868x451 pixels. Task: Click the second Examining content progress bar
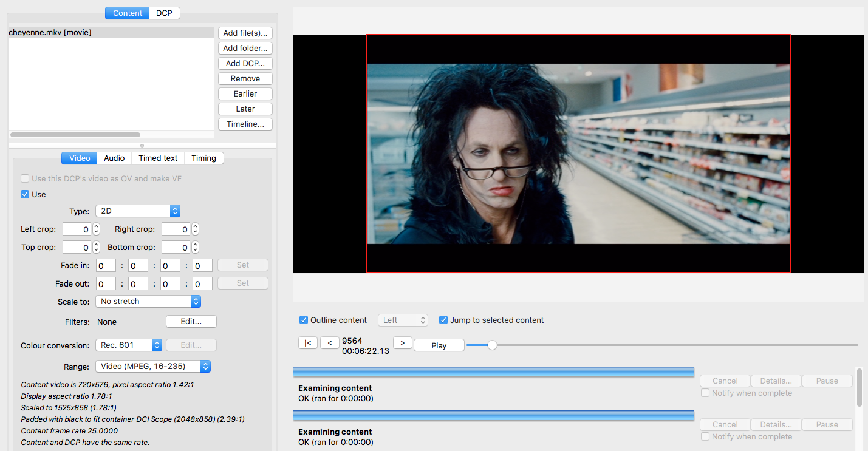click(494, 416)
